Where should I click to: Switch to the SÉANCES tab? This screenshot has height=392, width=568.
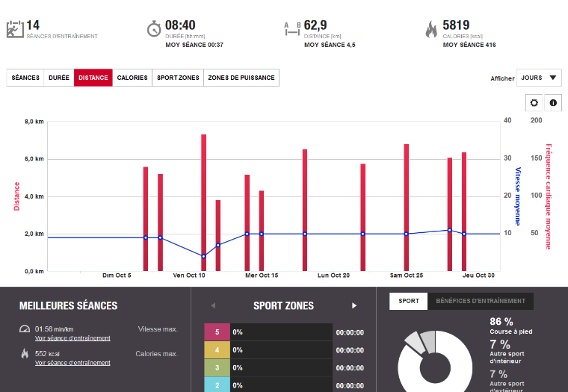click(25, 78)
